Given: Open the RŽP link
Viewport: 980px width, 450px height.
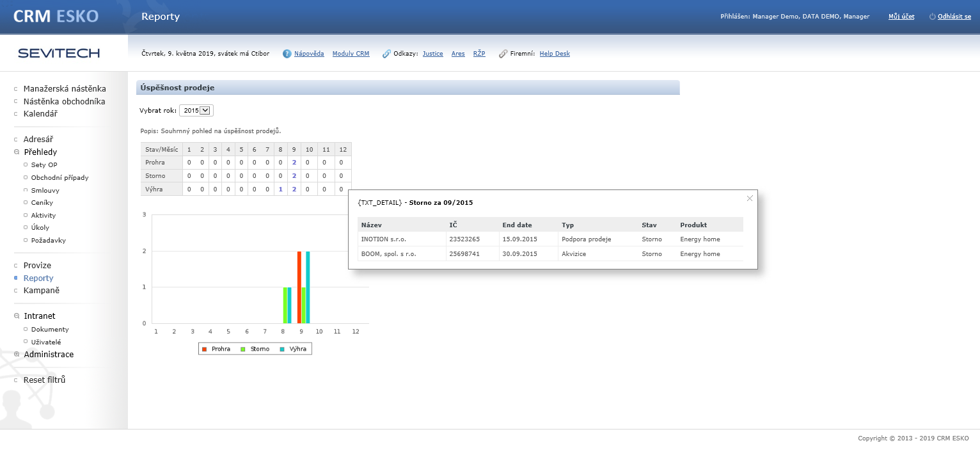Looking at the screenshot, I should click(479, 54).
